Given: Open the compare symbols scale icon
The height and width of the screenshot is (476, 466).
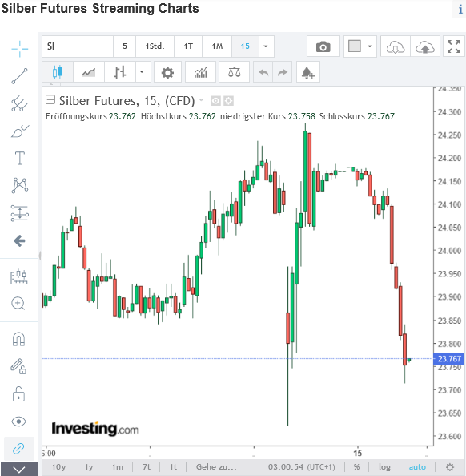Looking at the screenshot, I should tap(235, 72).
